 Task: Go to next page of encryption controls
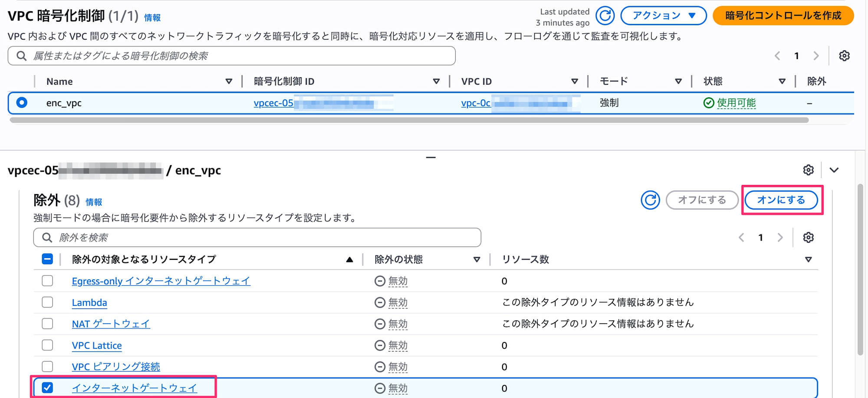pos(816,56)
